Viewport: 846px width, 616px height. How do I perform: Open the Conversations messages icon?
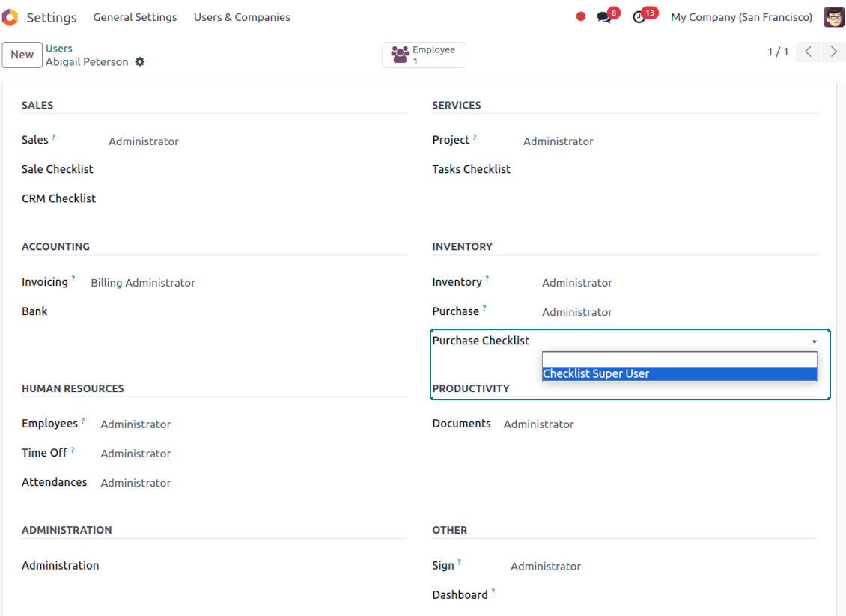pos(603,15)
